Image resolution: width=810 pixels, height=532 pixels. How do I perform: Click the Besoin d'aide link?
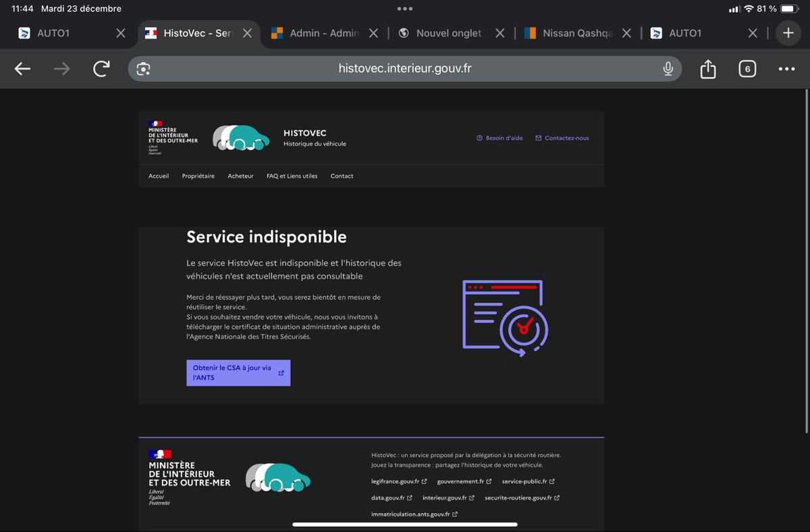pyautogui.click(x=500, y=138)
